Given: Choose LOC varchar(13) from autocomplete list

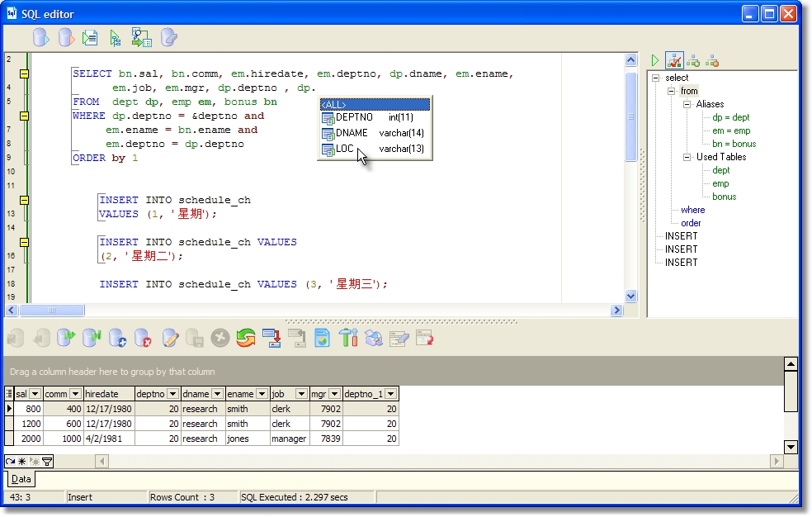Looking at the screenshot, I should [375, 149].
